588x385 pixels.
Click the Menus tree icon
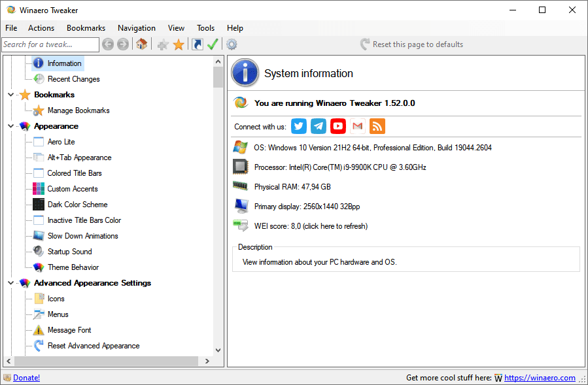39,314
